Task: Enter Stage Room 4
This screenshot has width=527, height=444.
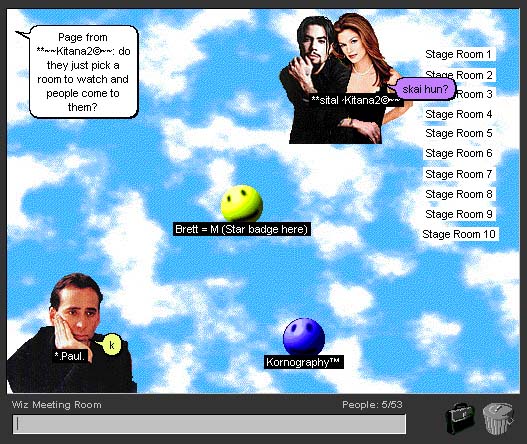Action: pyautogui.click(x=458, y=114)
